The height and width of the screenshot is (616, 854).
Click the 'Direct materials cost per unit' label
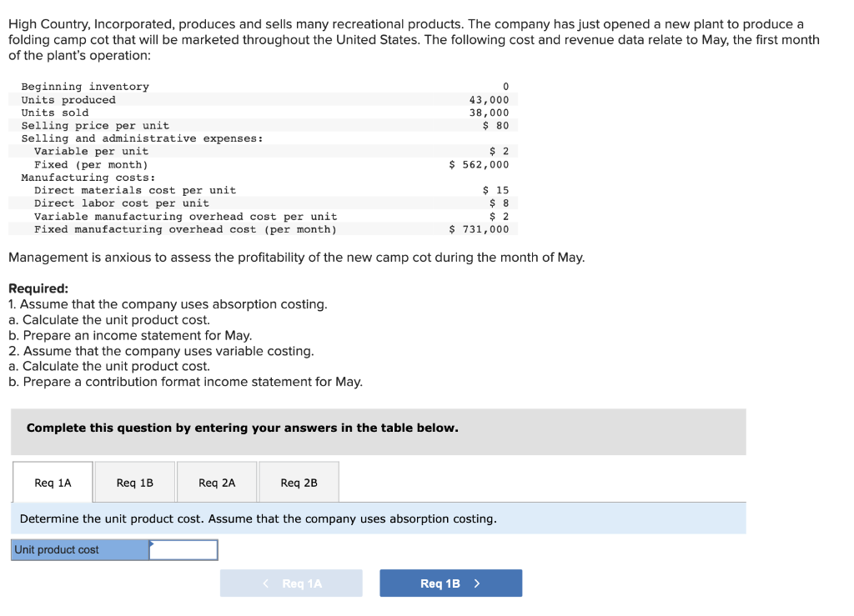(135, 190)
